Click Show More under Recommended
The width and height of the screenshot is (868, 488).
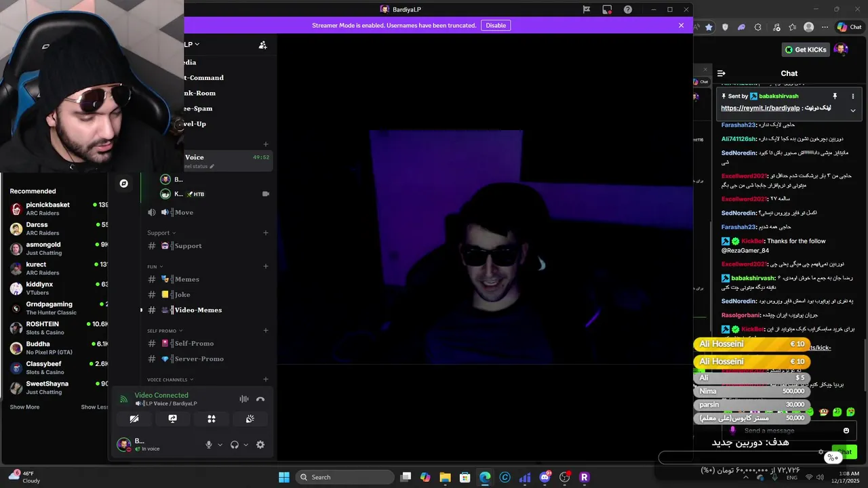coord(24,407)
